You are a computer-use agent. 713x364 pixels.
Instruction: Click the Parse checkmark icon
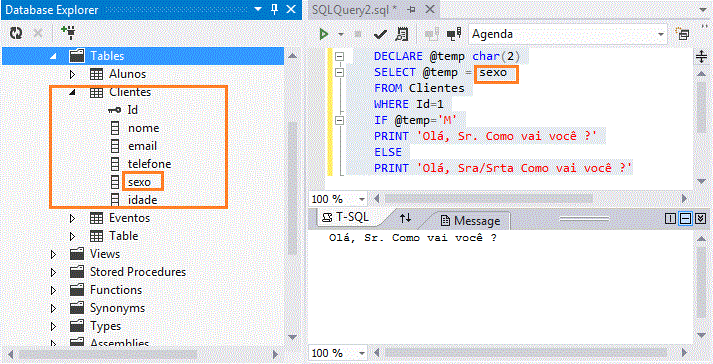pyautogui.click(x=380, y=34)
